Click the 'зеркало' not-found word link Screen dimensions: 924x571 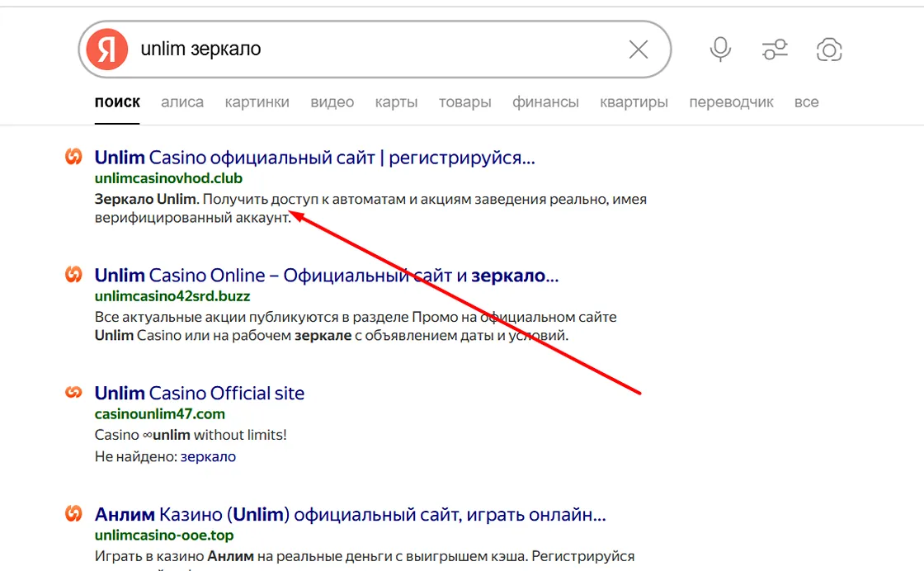point(208,456)
